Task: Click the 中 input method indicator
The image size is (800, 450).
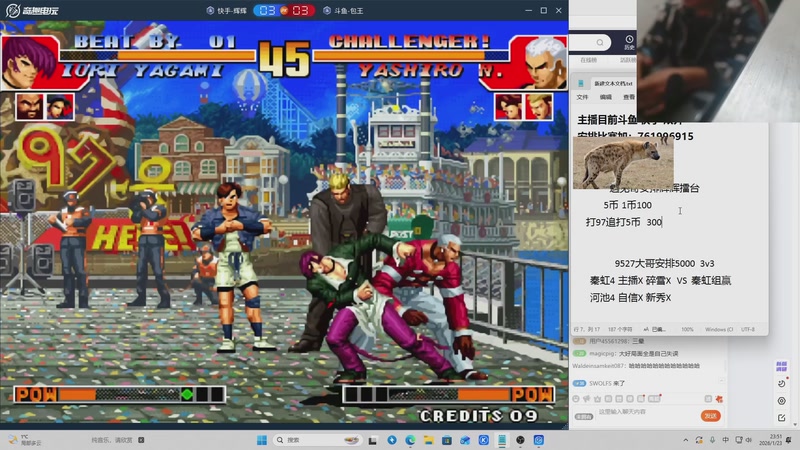Action: tap(726, 440)
